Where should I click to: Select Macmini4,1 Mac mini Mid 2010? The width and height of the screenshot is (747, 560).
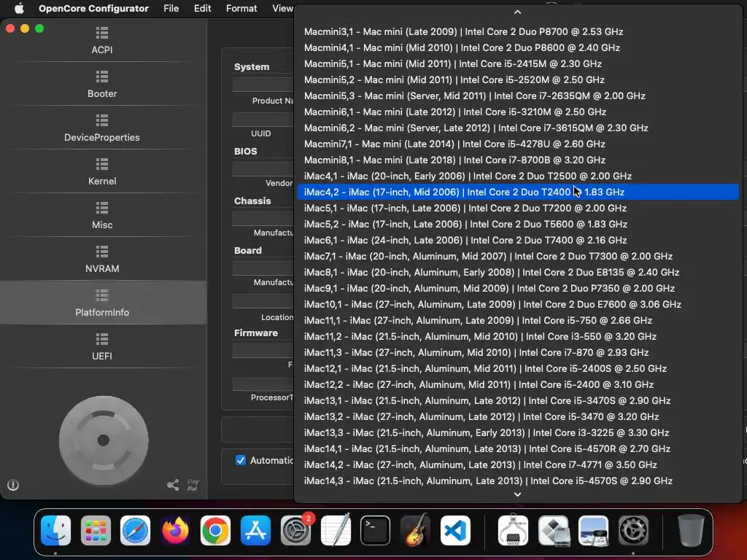518,47
